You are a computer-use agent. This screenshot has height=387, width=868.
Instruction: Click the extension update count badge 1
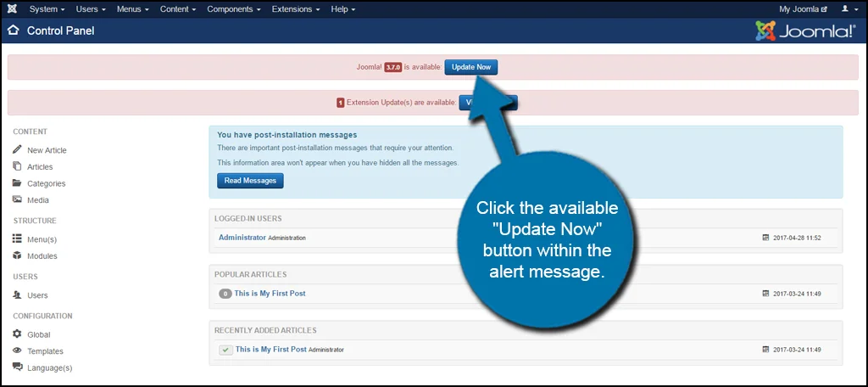(341, 103)
